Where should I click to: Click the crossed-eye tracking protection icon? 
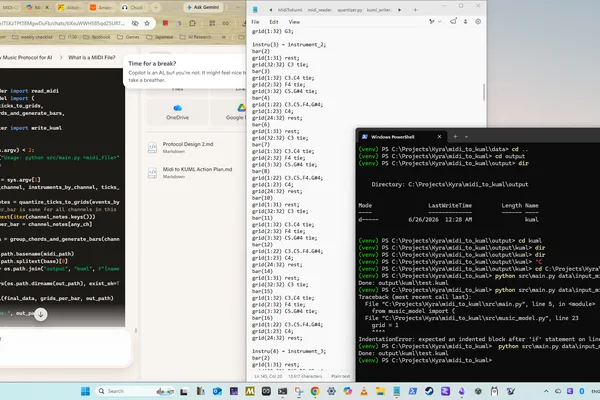135,23
